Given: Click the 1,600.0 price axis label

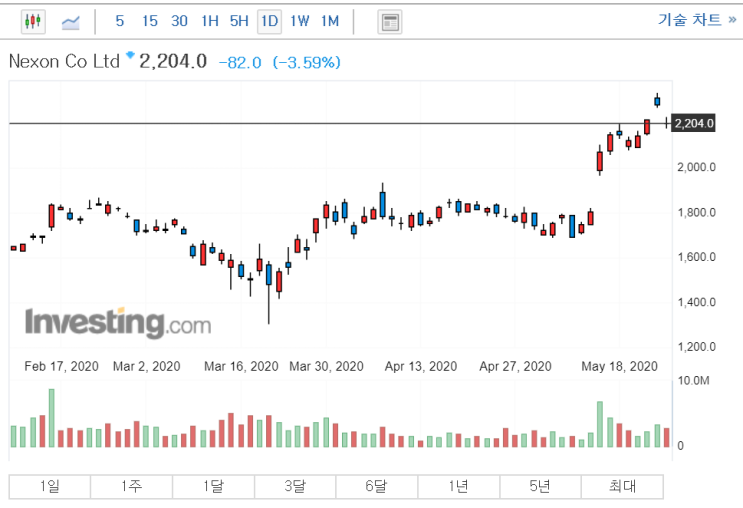Looking at the screenshot, I should (697, 257).
